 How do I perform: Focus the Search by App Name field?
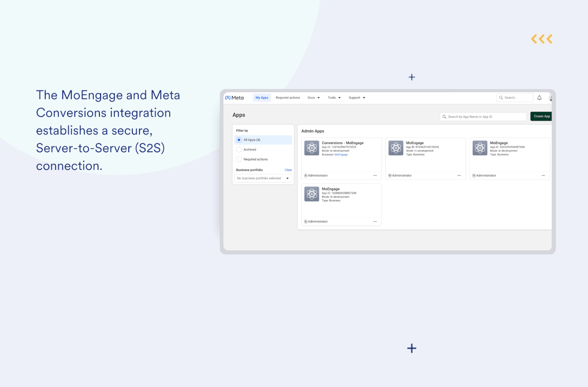[483, 116]
